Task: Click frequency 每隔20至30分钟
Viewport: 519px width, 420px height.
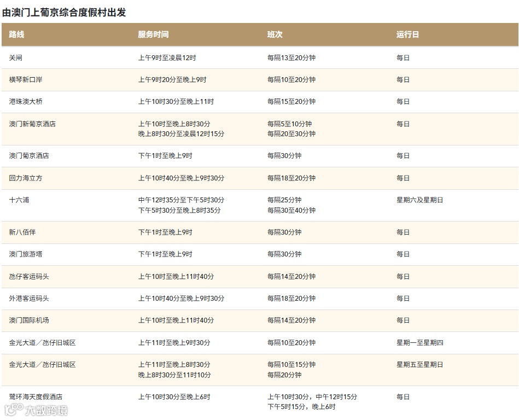Action: tap(291, 134)
